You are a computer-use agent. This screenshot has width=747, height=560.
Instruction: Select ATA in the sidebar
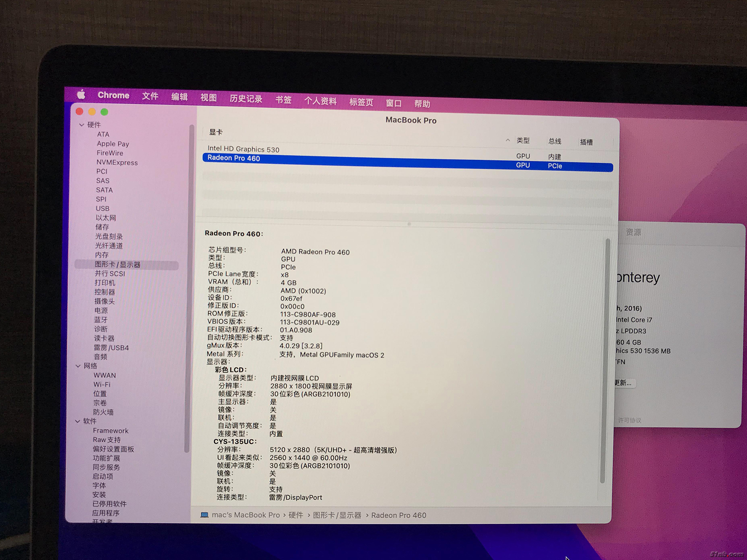(x=103, y=134)
